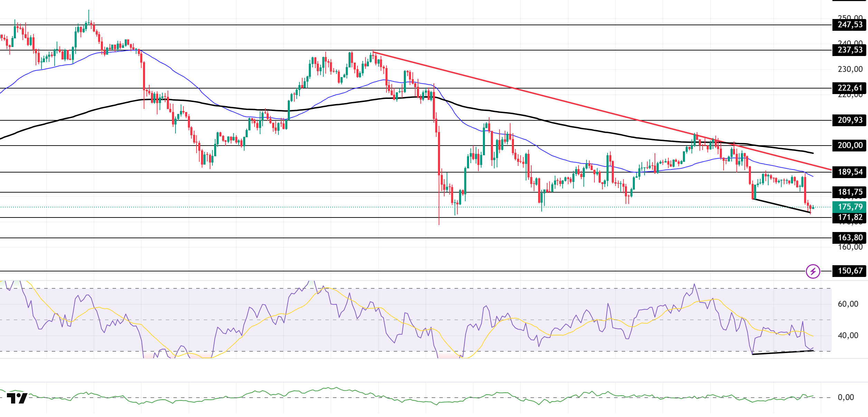Click the 40,00 RSI axis label
The width and height of the screenshot is (868, 417).
(848, 335)
